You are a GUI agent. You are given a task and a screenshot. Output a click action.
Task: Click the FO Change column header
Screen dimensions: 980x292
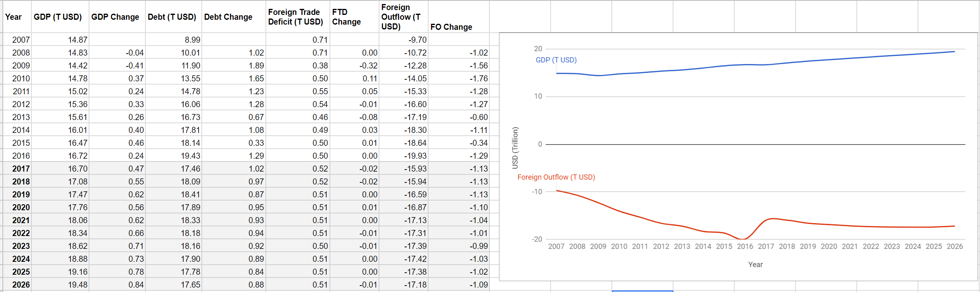click(x=458, y=17)
